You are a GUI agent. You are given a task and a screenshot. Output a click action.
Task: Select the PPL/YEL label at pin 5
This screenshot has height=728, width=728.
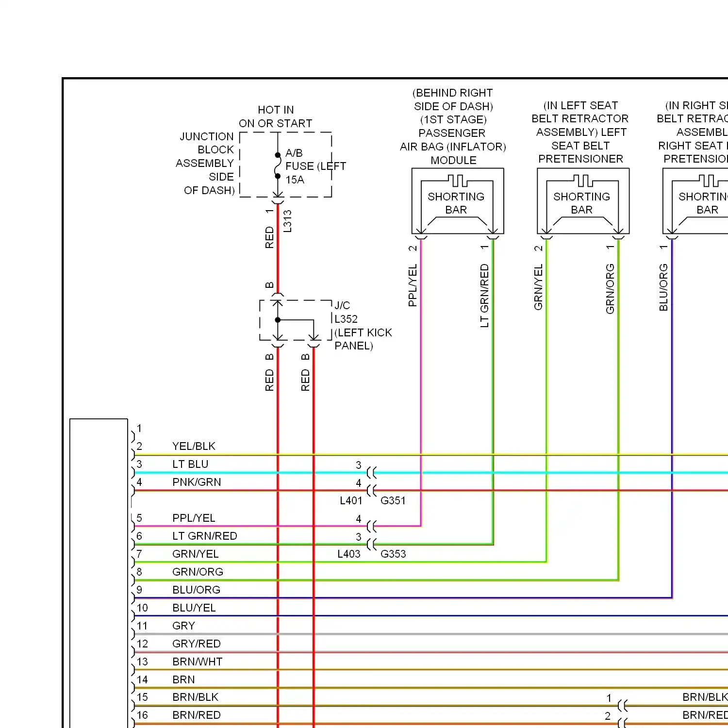[x=194, y=518]
